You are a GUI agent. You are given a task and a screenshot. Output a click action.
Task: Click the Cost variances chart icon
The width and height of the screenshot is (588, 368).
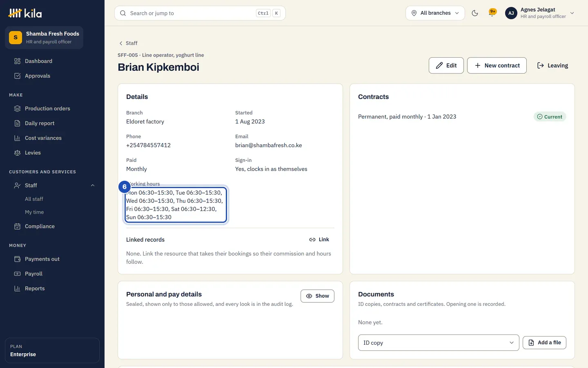tap(17, 138)
